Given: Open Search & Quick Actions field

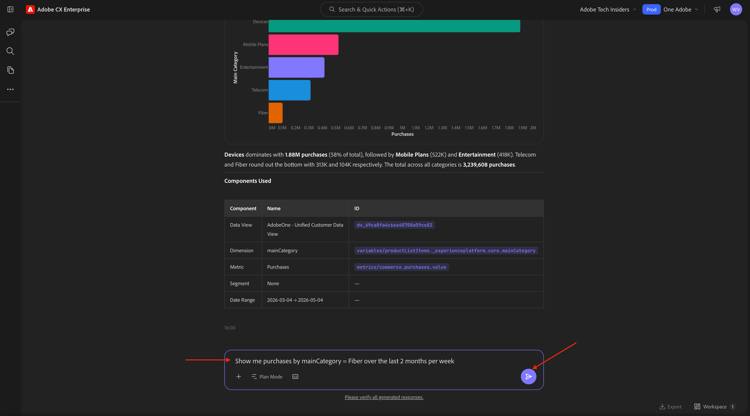Looking at the screenshot, I should tap(371, 9).
